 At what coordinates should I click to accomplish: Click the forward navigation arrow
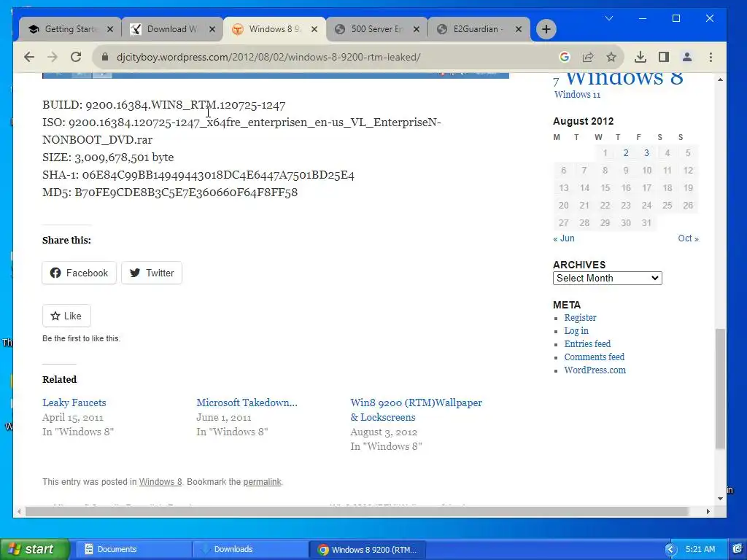click(53, 57)
